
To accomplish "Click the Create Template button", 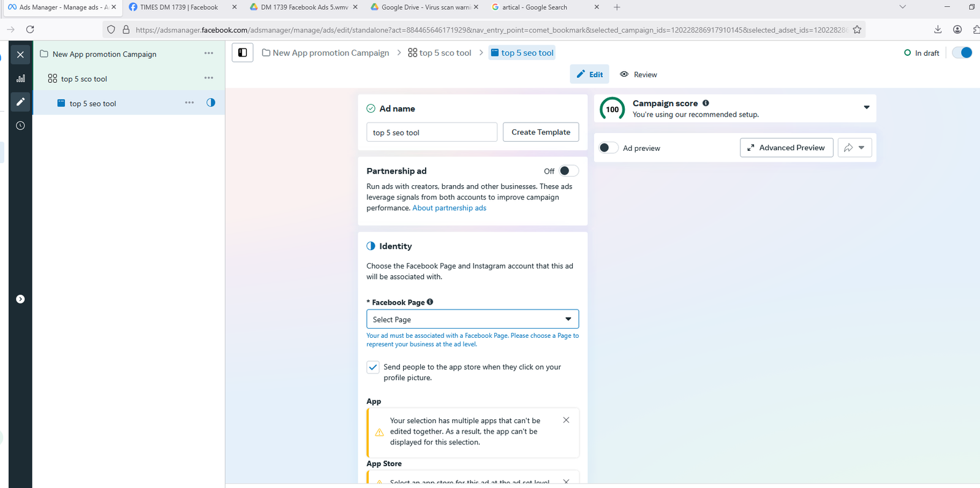I will pos(540,132).
